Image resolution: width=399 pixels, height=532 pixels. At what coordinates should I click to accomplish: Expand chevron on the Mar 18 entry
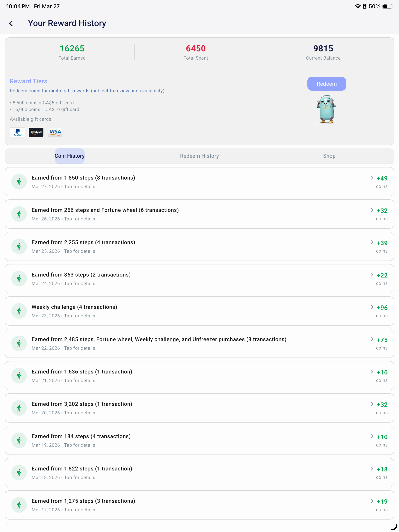point(372,469)
